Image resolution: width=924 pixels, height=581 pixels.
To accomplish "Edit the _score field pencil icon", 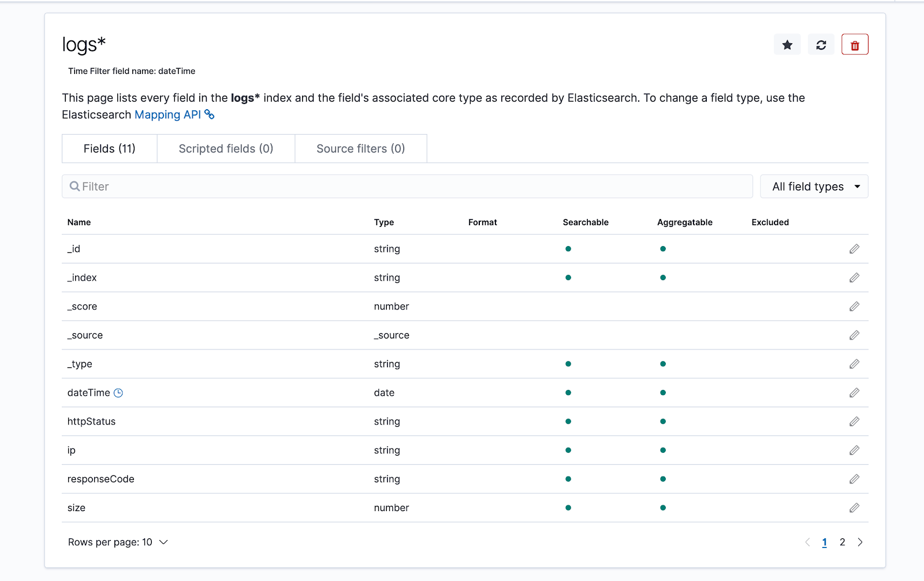I will click(x=854, y=307).
